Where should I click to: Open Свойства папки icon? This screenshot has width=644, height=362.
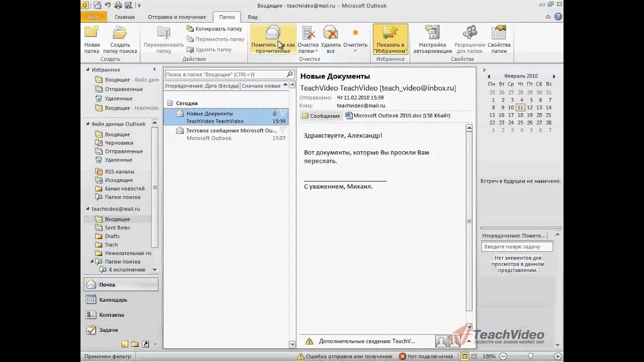499,40
